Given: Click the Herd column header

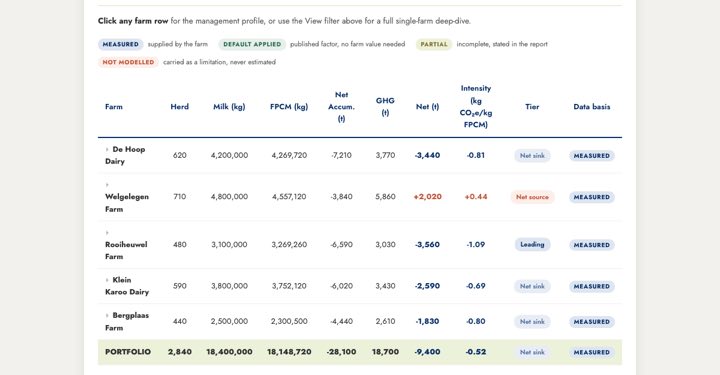Looking at the screenshot, I should point(180,106).
